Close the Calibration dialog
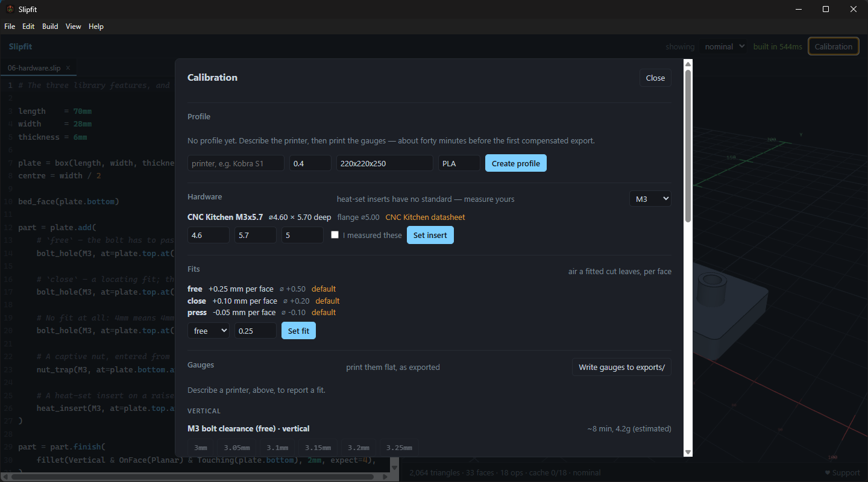Image resolution: width=868 pixels, height=482 pixels. 655,78
